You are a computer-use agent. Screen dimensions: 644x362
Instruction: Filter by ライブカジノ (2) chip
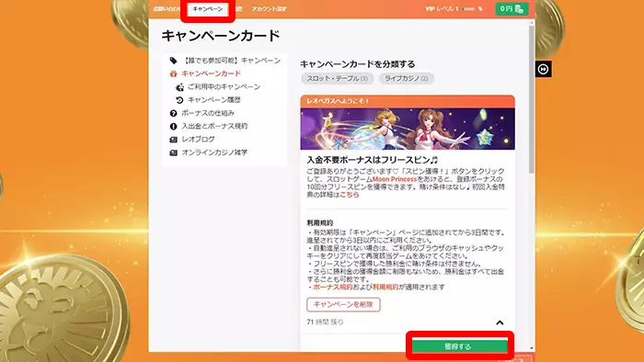click(407, 78)
